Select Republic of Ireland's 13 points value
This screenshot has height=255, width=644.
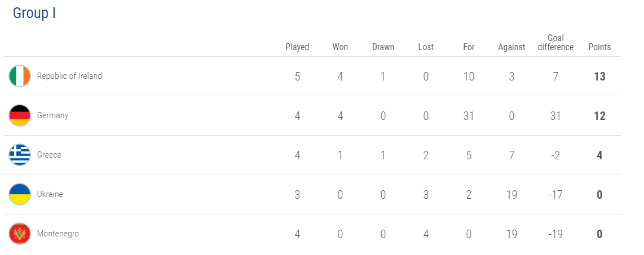599,77
